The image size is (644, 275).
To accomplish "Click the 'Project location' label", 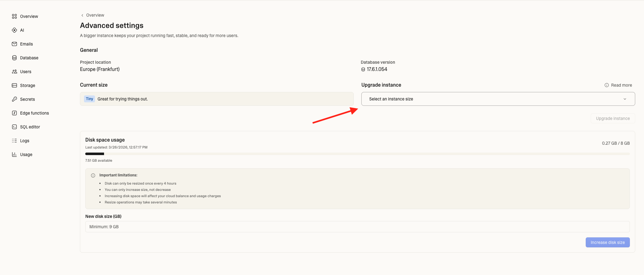I will tap(95, 62).
